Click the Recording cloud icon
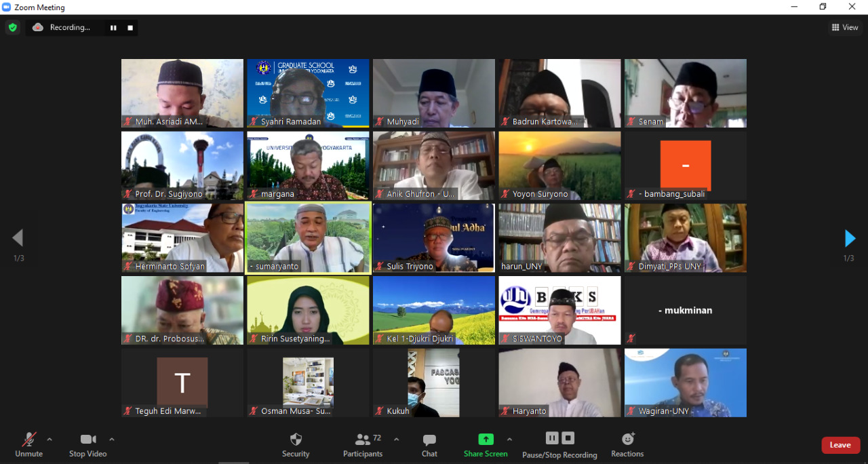This screenshot has width=868, height=464. tap(38, 28)
